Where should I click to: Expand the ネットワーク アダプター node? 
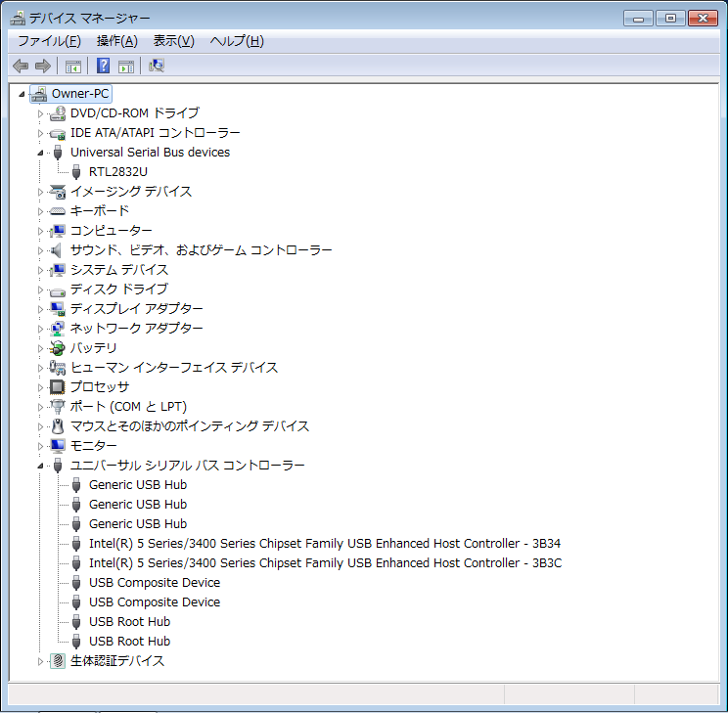(40, 329)
